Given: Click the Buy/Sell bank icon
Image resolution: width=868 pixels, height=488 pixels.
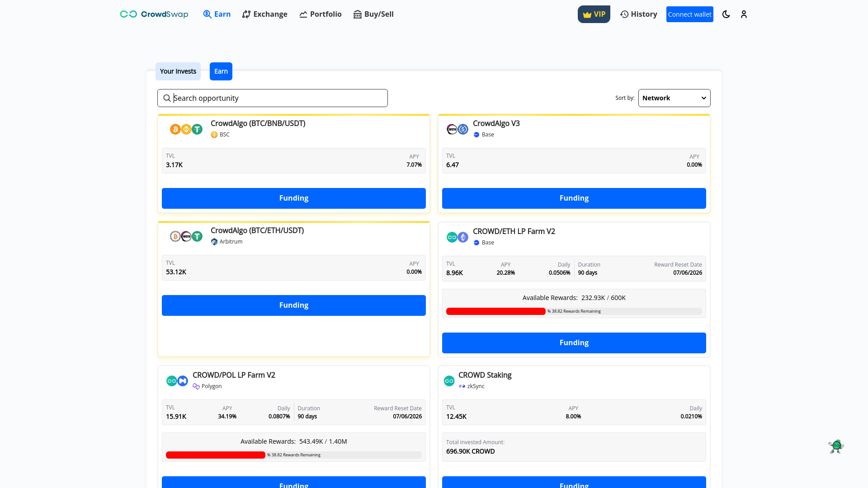Looking at the screenshot, I should click(x=357, y=14).
